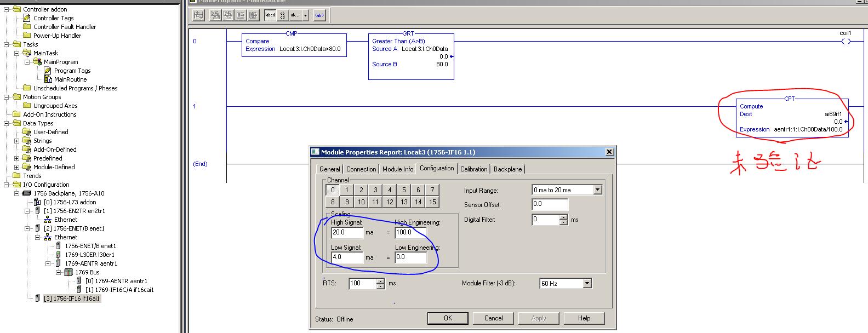
Task: Click the High Engineering input field
Action: point(410,232)
